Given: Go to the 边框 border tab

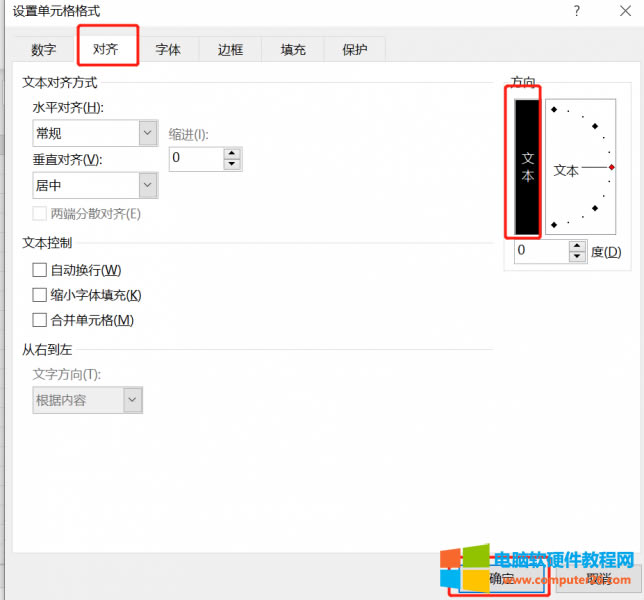Looking at the screenshot, I should pyautogui.click(x=230, y=49).
